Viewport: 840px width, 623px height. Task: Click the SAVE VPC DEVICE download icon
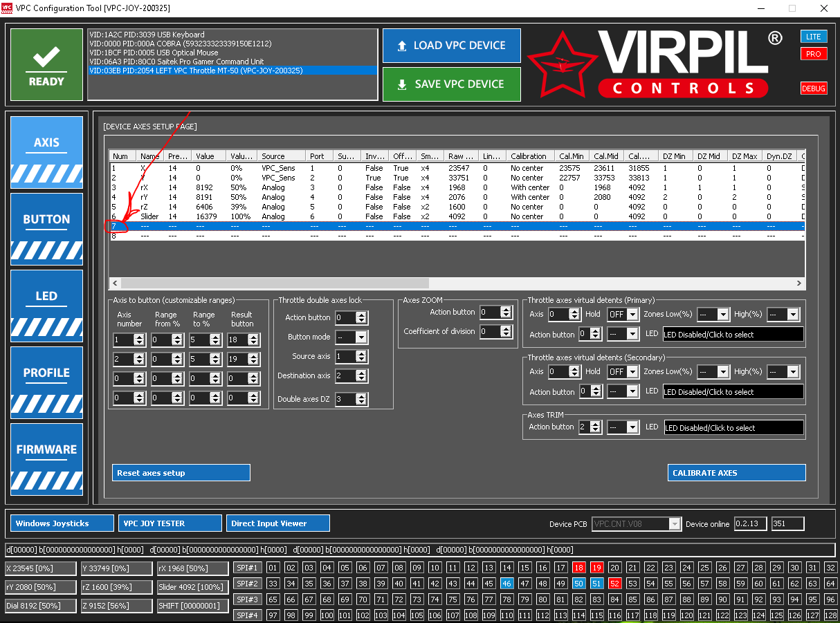[402, 84]
